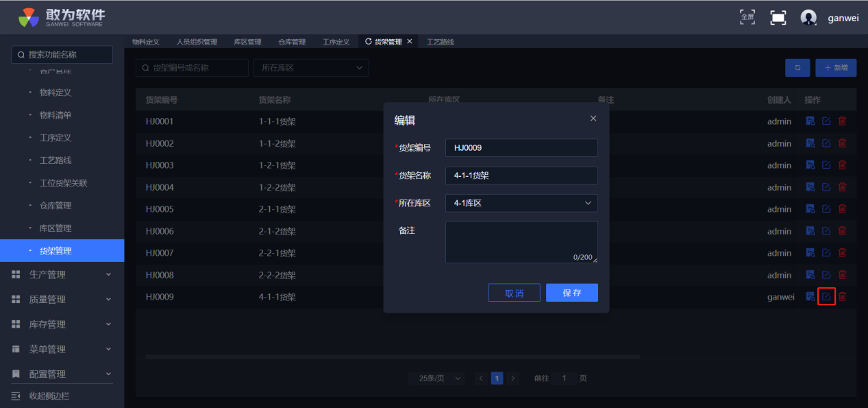Select 库区管理 in the sidebar
The height and width of the screenshot is (408, 868).
click(x=55, y=228)
